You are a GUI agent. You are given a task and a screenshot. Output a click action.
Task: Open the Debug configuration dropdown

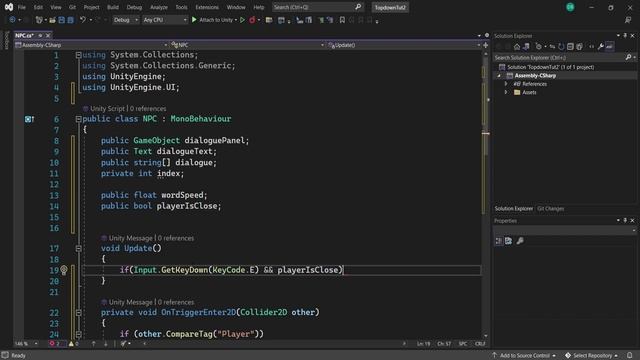(125, 20)
